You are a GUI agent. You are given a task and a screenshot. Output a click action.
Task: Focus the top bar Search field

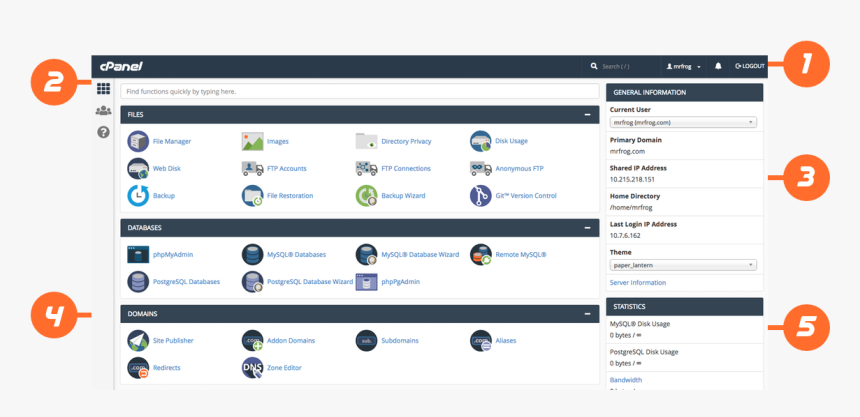click(x=622, y=66)
